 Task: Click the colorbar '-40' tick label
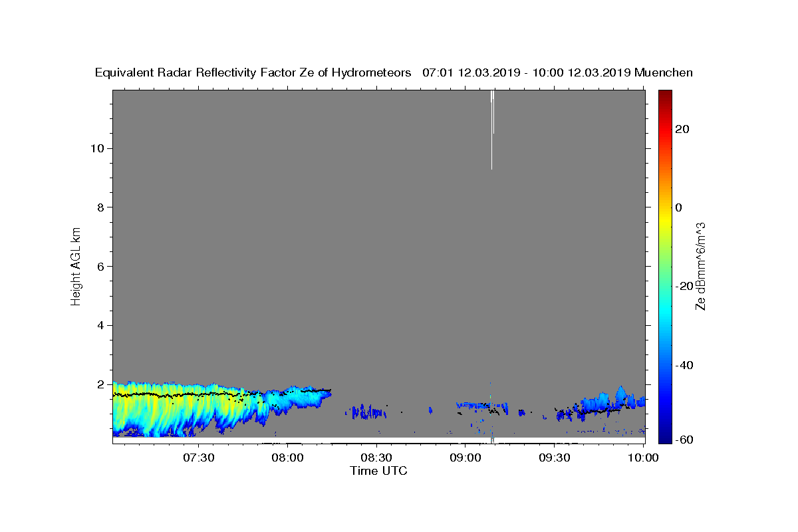(684, 365)
